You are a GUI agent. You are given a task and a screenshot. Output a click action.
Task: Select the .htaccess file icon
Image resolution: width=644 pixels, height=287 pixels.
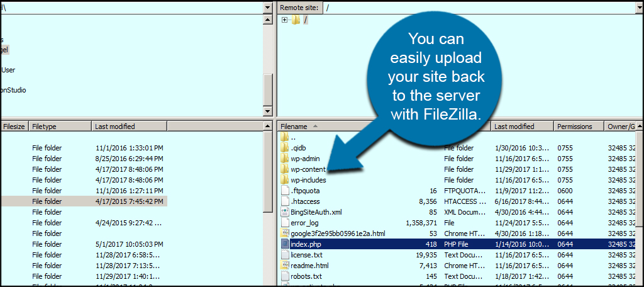coord(285,201)
